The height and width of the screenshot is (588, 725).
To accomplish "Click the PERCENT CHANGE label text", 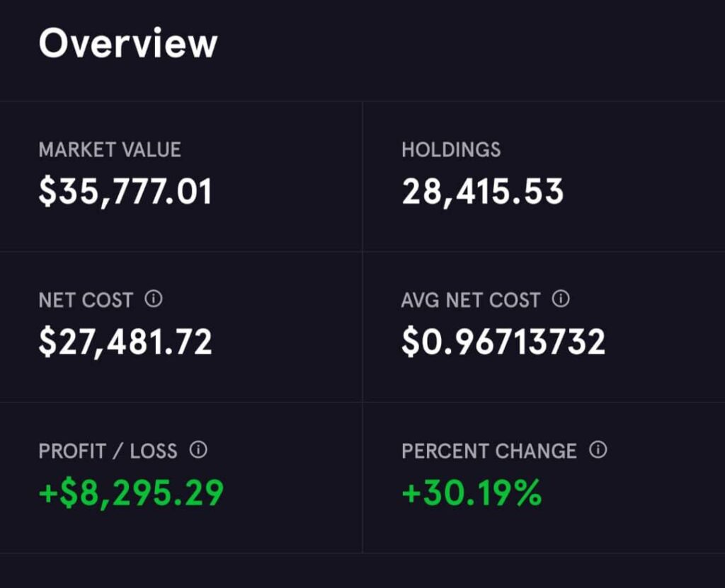I will [489, 451].
